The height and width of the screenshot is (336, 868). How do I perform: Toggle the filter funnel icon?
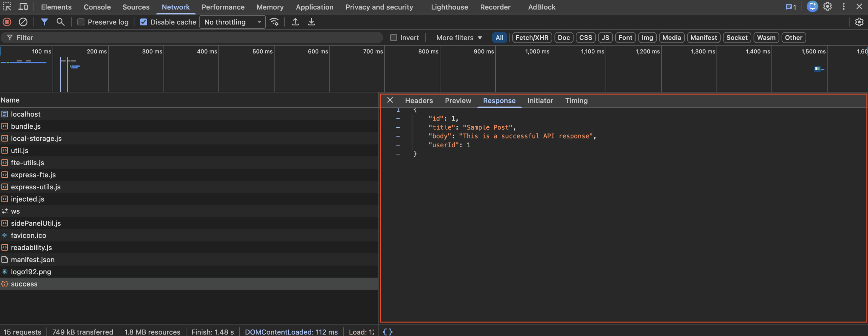[44, 22]
